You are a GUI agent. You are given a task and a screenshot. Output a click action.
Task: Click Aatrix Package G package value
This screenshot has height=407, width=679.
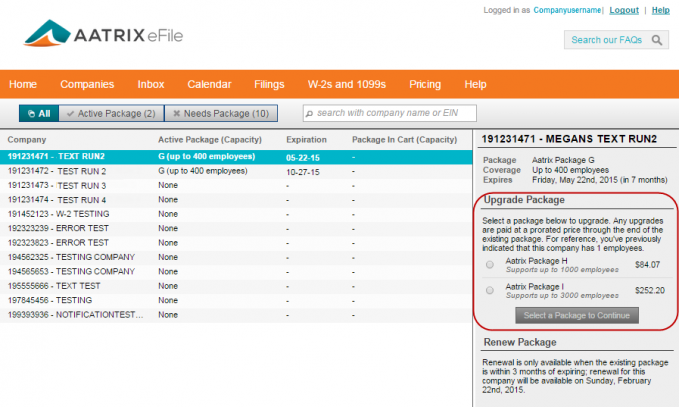(563, 160)
